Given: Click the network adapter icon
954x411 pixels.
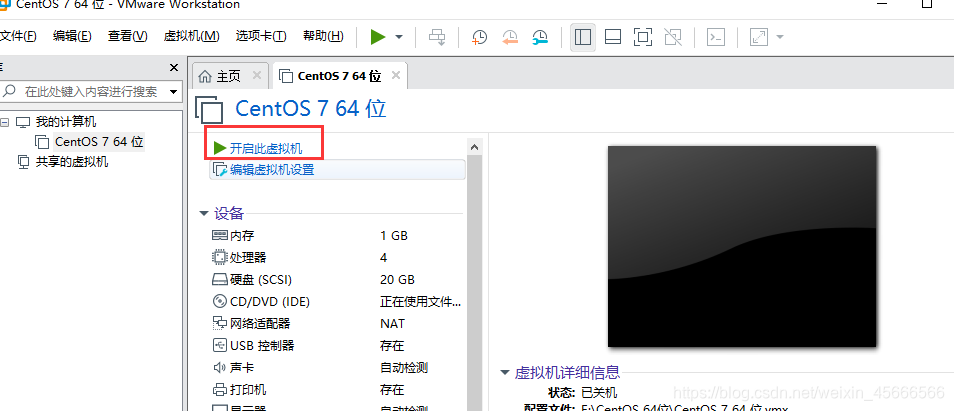Looking at the screenshot, I should (x=219, y=323).
